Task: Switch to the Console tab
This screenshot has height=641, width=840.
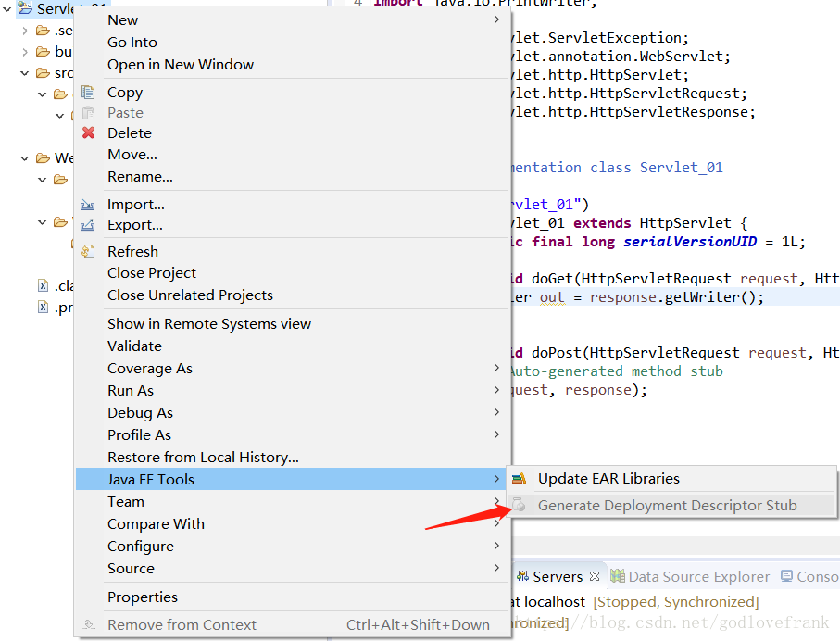Action: pos(810,577)
